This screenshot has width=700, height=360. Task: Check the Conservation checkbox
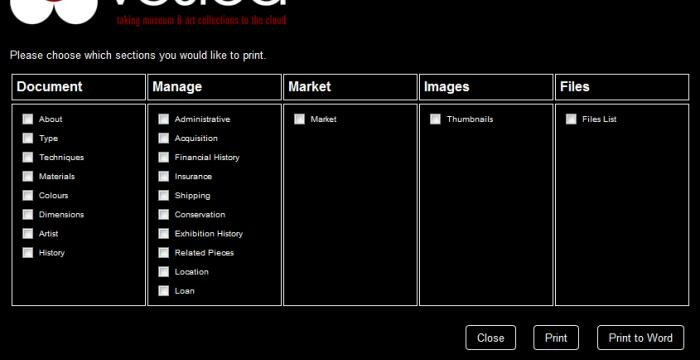[164, 215]
